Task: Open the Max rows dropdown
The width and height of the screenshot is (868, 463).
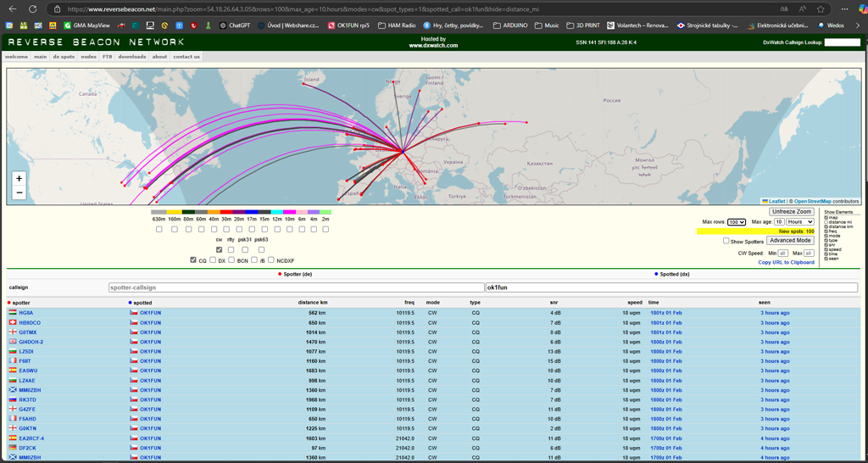Action: (x=737, y=221)
